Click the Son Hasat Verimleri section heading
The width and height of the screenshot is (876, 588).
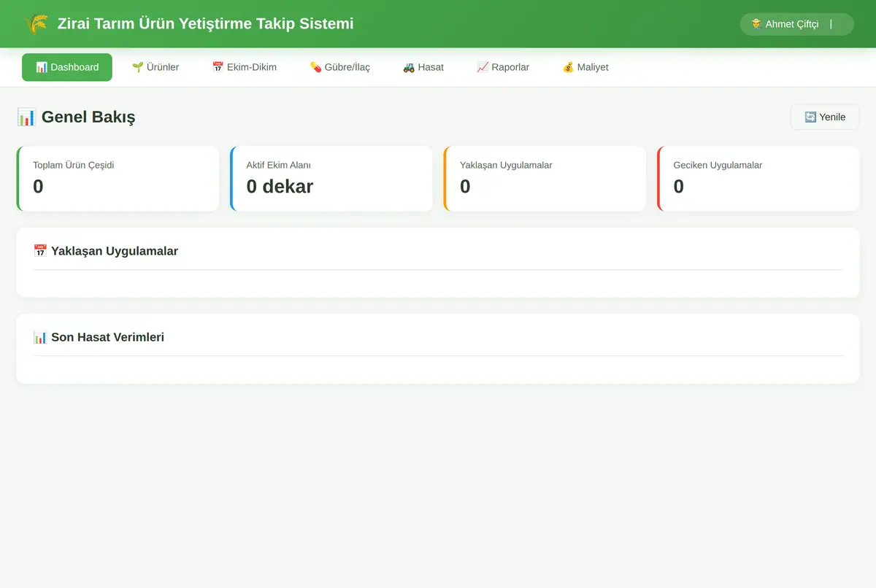point(99,337)
